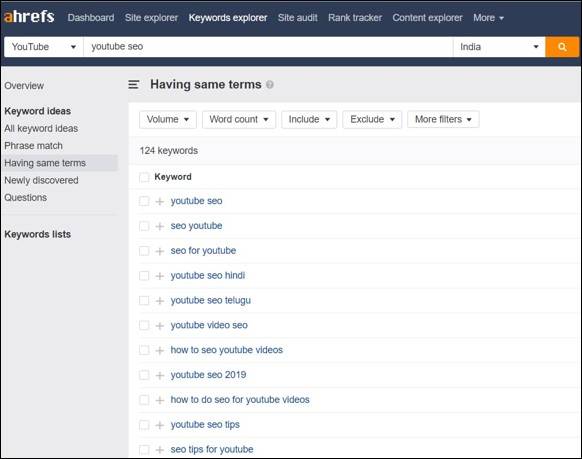Open the More menu in top navigation
The image size is (582, 459).
click(488, 18)
